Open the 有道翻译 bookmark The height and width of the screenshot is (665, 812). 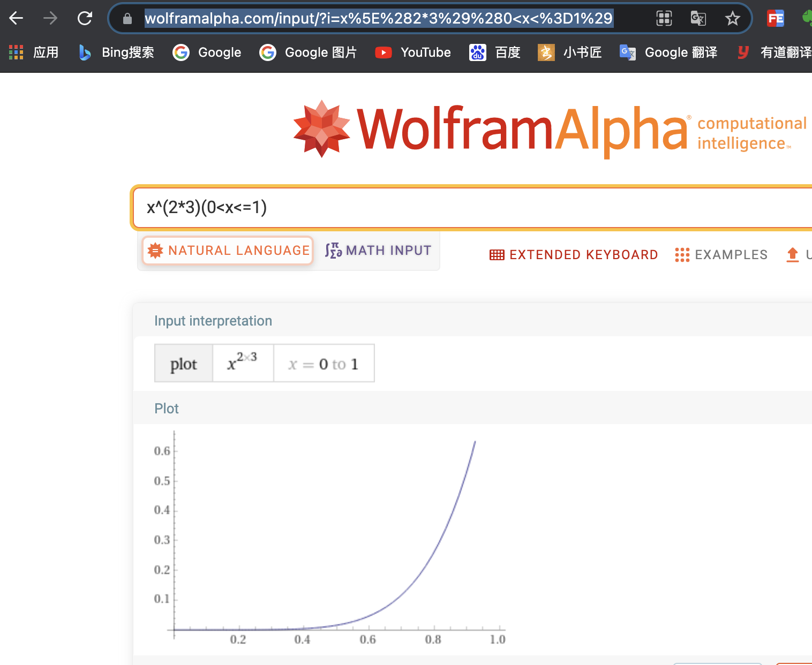pyautogui.click(x=773, y=52)
